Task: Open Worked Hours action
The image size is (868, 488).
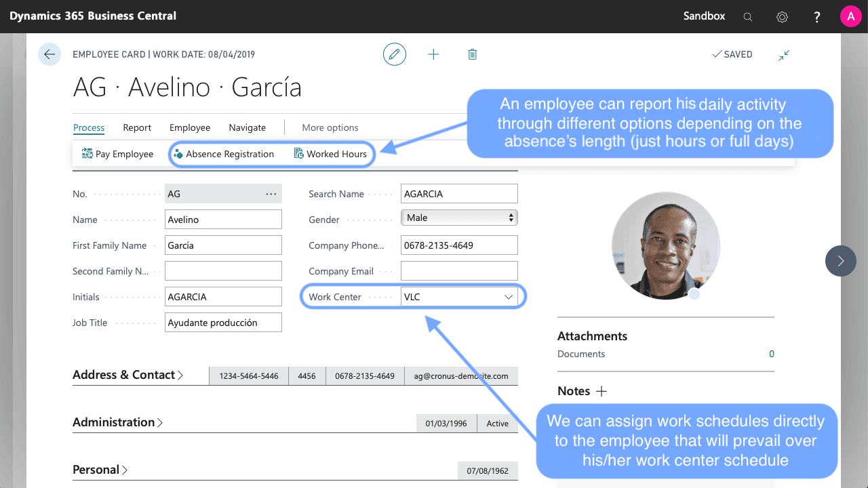Action: 330,154
